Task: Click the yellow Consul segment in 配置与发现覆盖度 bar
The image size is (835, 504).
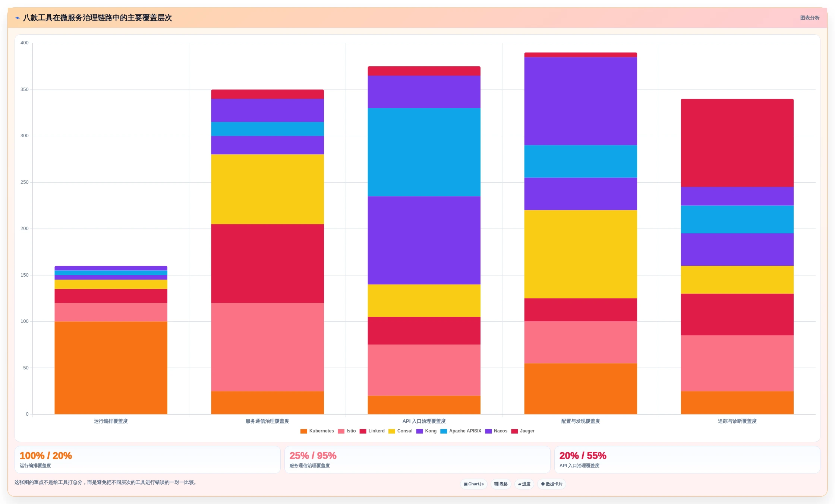Action: tap(581, 254)
